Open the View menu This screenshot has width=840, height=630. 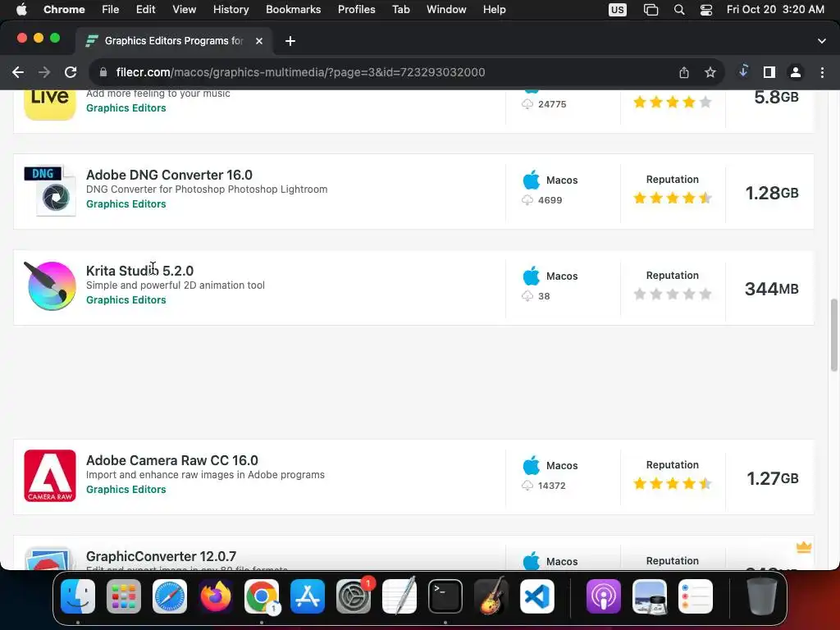pos(184,10)
